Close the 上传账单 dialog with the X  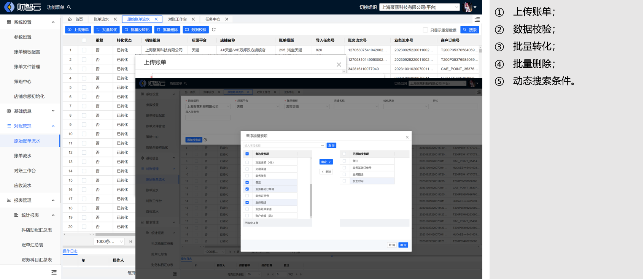point(339,65)
